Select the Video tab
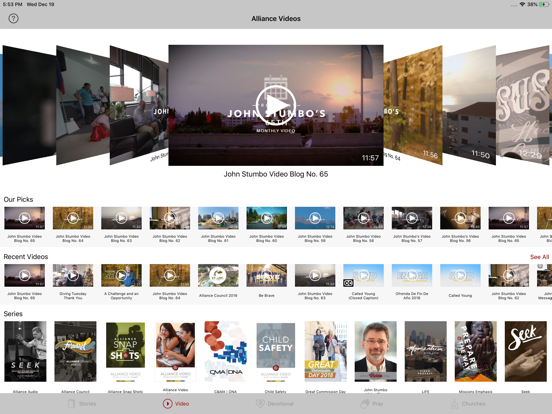This screenshot has height=414, width=552. pyautogui.click(x=176, y=404)
